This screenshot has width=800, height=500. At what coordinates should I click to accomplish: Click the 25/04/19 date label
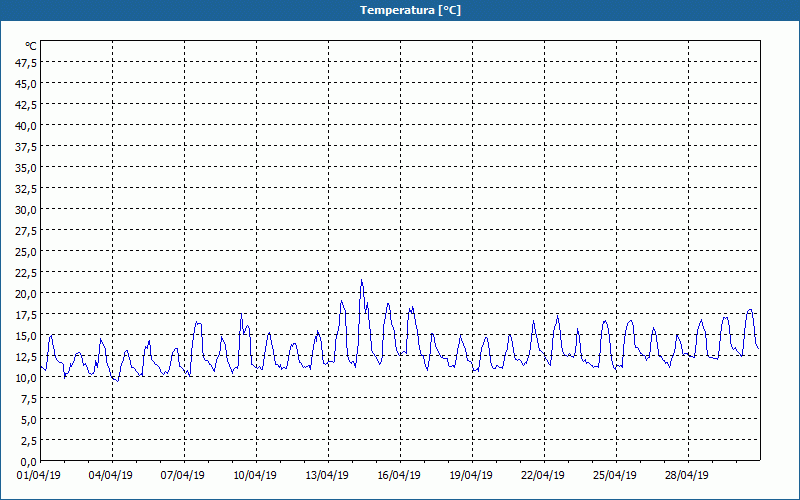pos(615,475)
